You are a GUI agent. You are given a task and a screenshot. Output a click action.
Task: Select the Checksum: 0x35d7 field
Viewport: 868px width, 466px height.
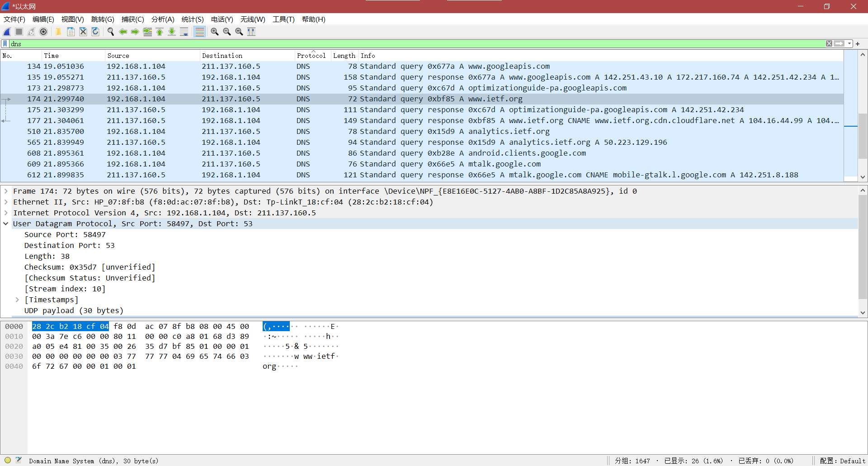pos(90,267)
